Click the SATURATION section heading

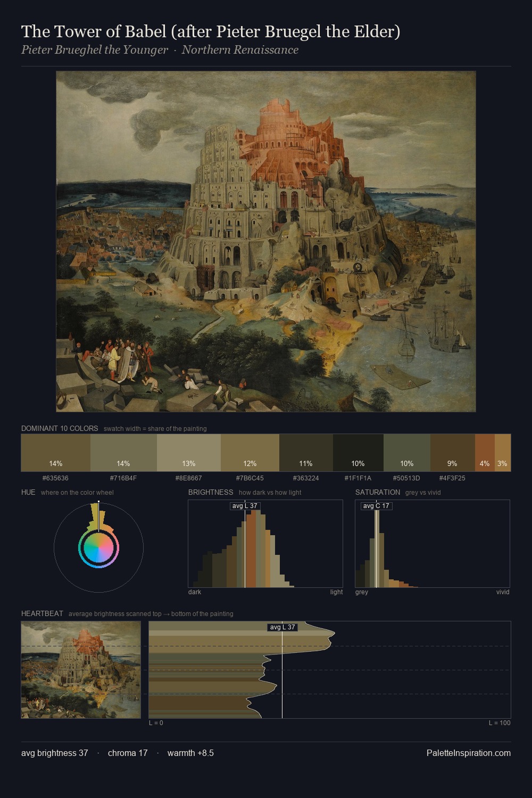pyautogui.click(x=378, y=492)
